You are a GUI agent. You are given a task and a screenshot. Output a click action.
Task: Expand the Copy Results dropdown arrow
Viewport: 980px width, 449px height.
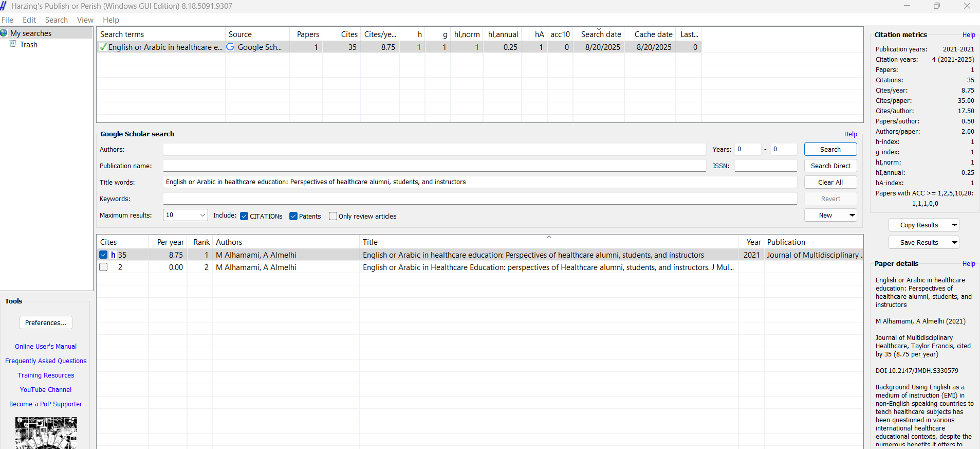coord(954,225)
